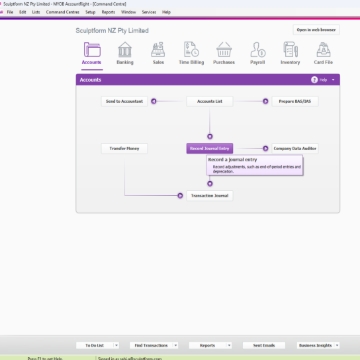Click arrow marker before Company Data Auditor
Image resolution: width=360 pixels, height=360 pixels.
265,148
